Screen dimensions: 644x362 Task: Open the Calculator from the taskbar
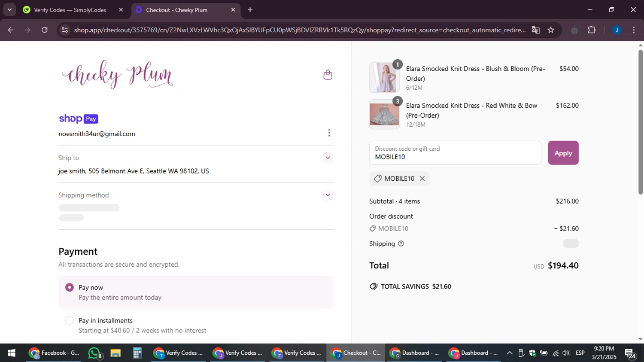pos(137,353)
